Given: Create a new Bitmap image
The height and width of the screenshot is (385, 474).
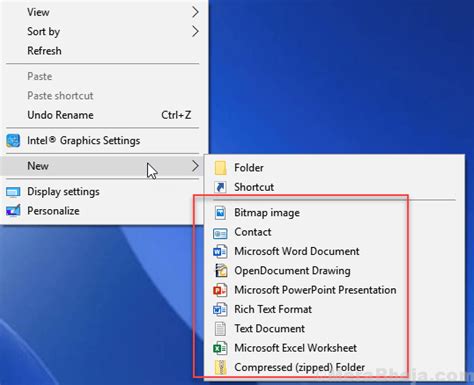Looking at the screenshot, I should (334, 213).
